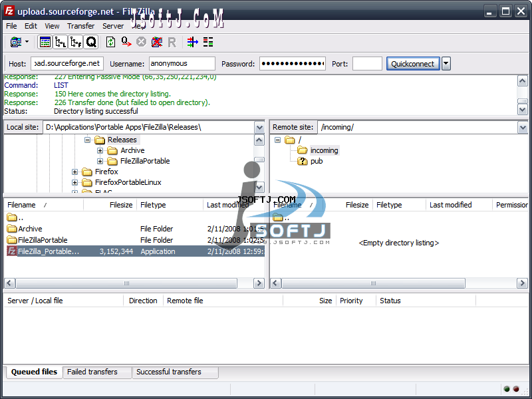Select the Archive folder in local file list
Viewport: 532px width, 399px height.
[x=30, y=229]
